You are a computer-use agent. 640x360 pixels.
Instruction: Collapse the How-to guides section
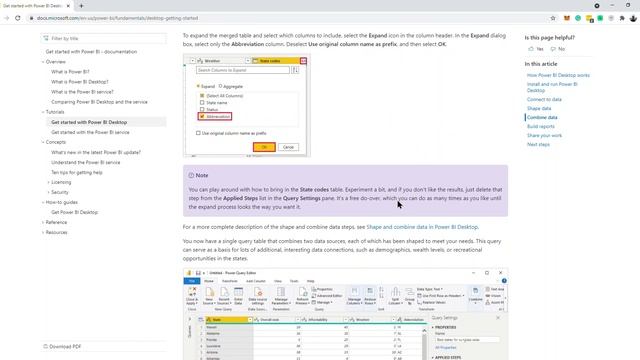(x=43, y=202)
